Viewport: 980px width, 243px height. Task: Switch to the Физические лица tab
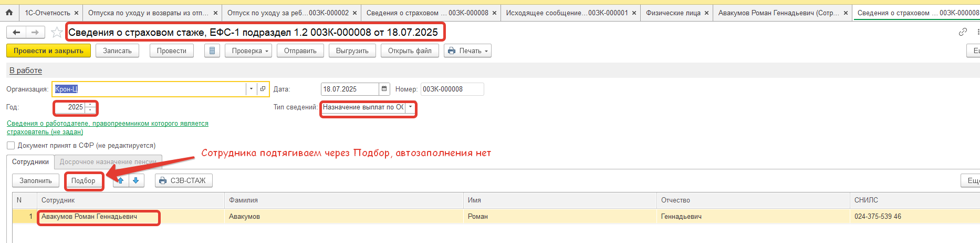(673, 13)
